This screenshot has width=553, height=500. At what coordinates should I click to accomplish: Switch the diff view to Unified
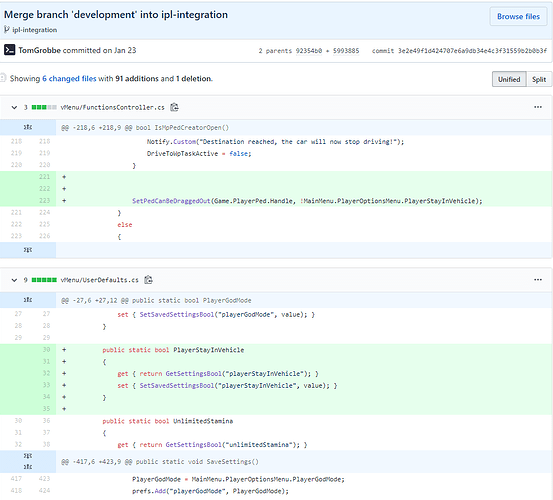tap(509, 79)
